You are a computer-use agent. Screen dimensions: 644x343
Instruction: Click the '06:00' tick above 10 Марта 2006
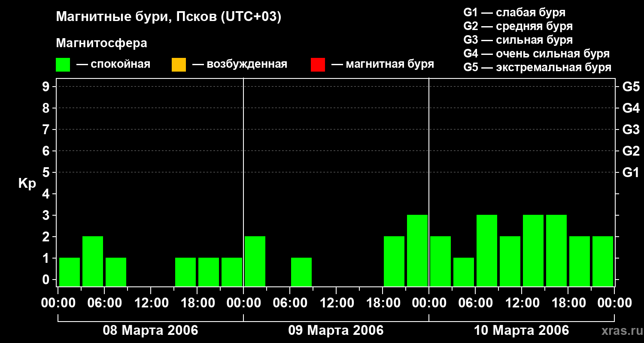coord(476,303)
